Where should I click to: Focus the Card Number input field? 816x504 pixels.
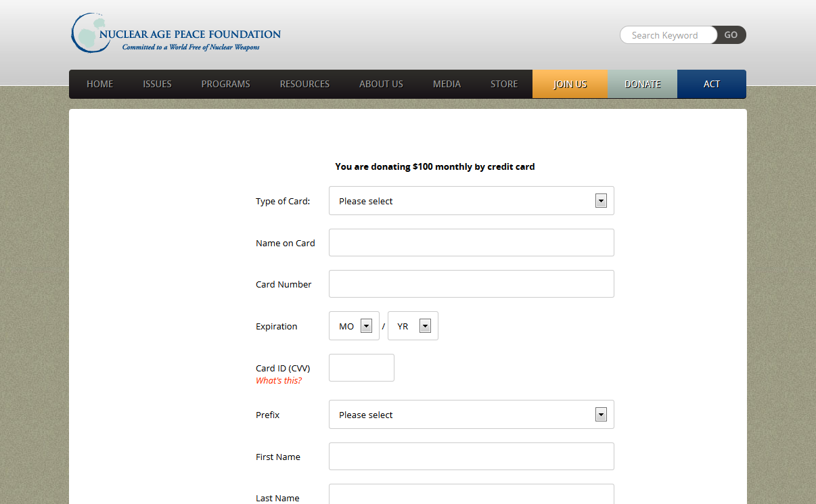click(471, 284)
